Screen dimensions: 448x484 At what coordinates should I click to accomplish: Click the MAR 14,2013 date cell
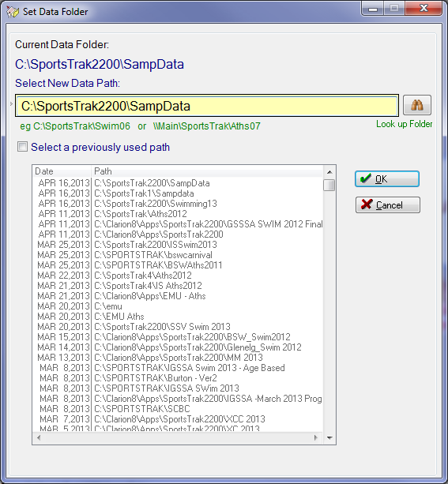[63, 347]
